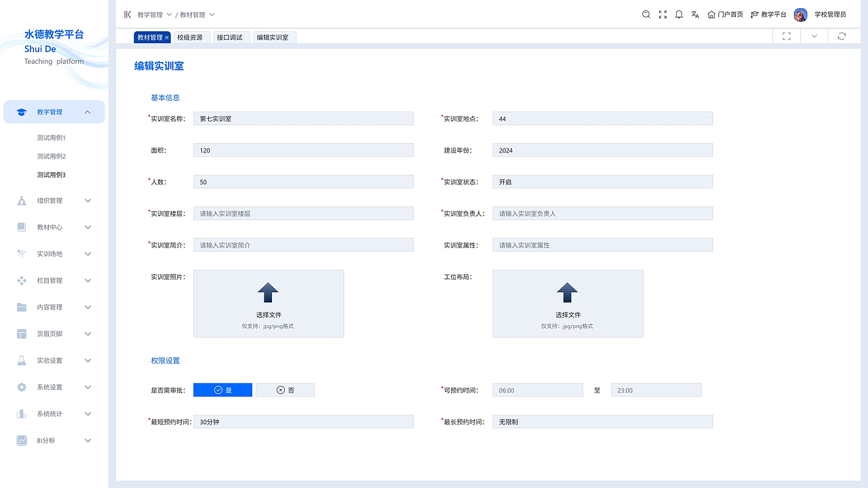Image resolution: width=868 pixels, height=488 pixels.
Task: Refresh the current tab page
Action: coord(842,37)
